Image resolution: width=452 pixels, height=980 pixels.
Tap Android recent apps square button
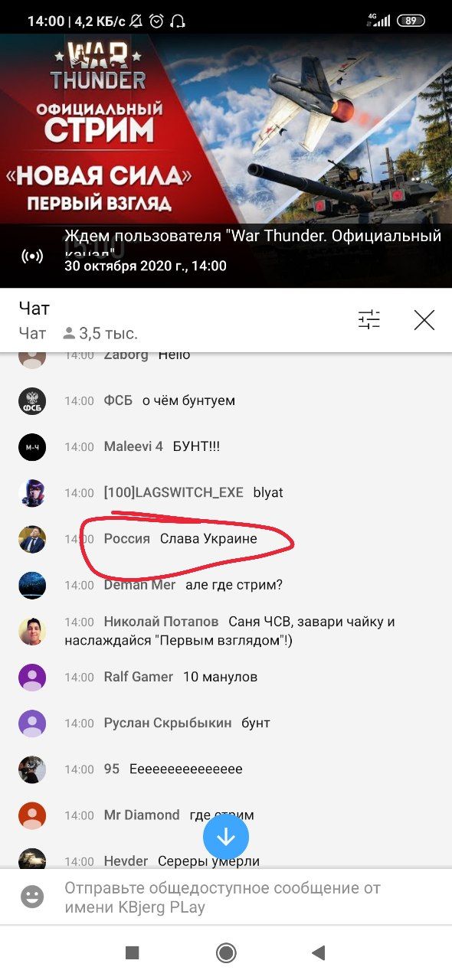(132, 952)
